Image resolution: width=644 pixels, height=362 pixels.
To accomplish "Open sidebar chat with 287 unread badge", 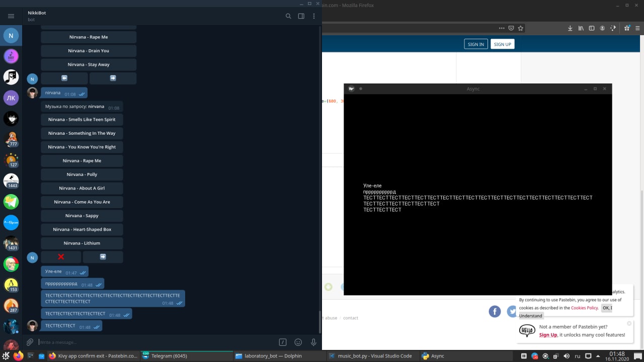I will point(11,305).
